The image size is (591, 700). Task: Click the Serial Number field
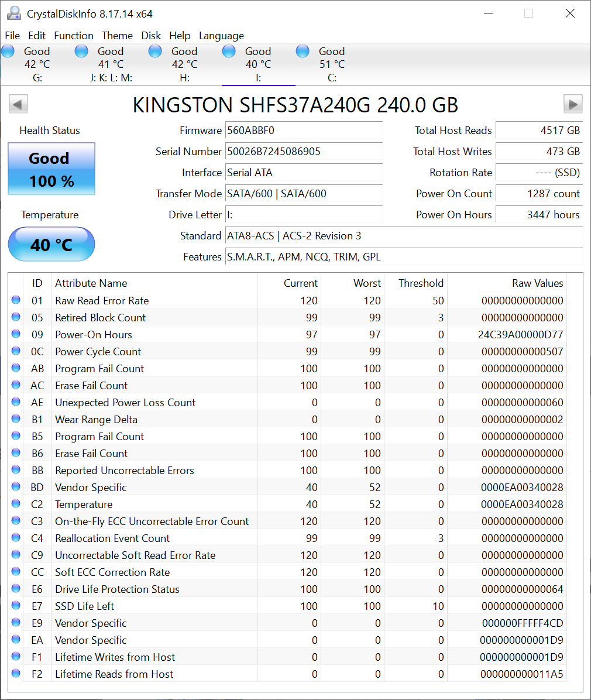point(304,152)
